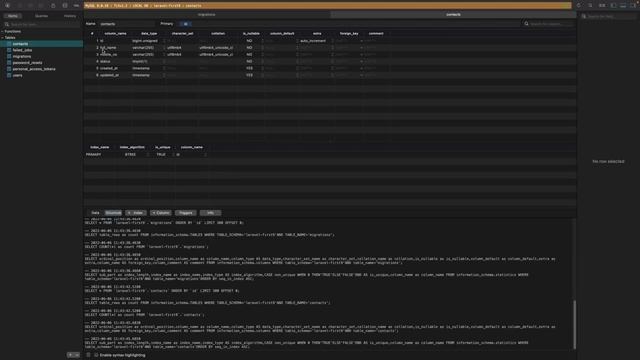Sort by the column_name header
The height and width of the screenshot is (360, 640).
tap(115, 33)
